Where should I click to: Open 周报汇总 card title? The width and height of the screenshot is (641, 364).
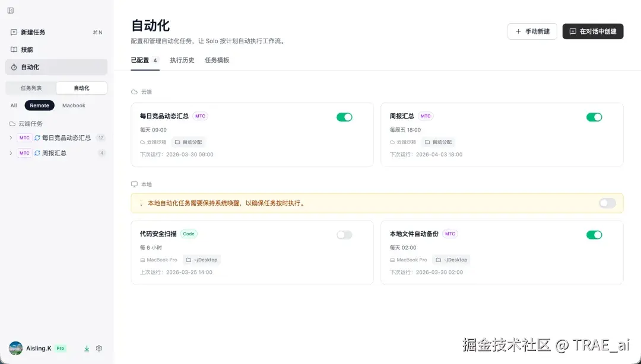click(402, 116)
